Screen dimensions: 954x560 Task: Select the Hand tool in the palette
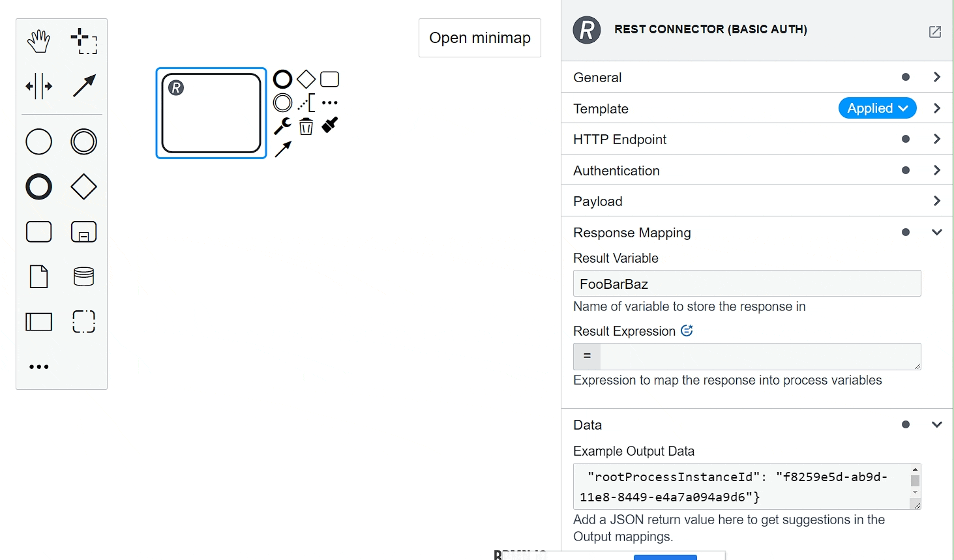click(x=38, y=40)
